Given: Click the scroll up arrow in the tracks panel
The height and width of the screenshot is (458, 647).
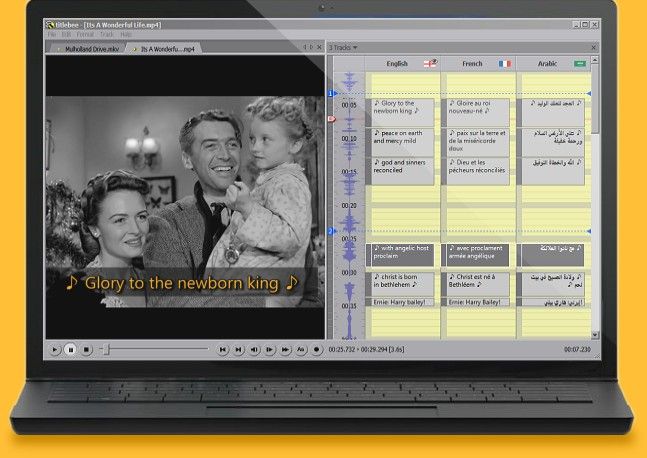Looking at the screenshot, I should 595,60.
